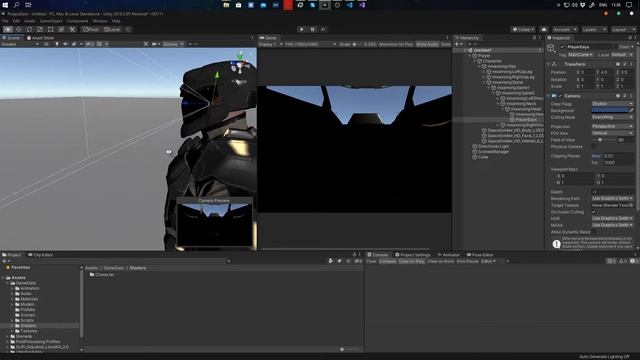Image resolution: width=640 pixels, height=360 pixels.
Task: Toggle Occlusion Culling checkbox
Action: 594,212
